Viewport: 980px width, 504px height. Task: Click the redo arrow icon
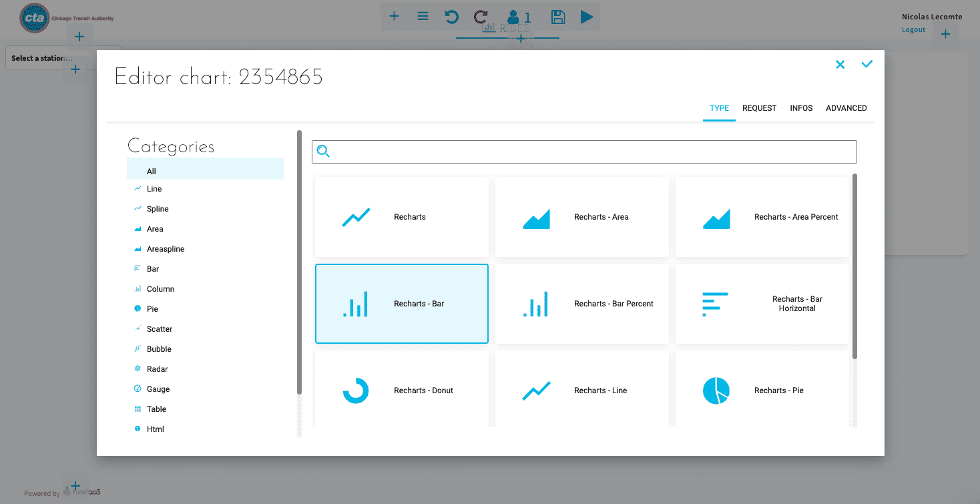[x=481, y=17]
